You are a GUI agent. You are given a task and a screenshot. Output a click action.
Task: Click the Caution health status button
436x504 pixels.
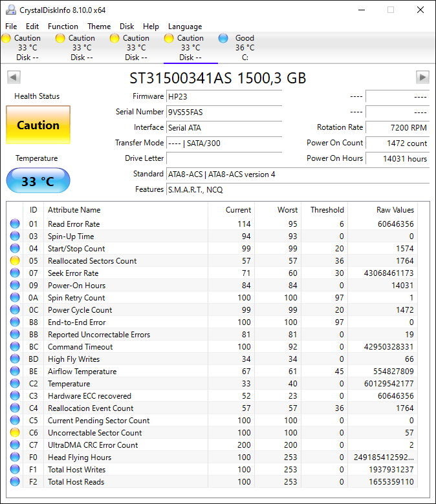click(38, 125)
